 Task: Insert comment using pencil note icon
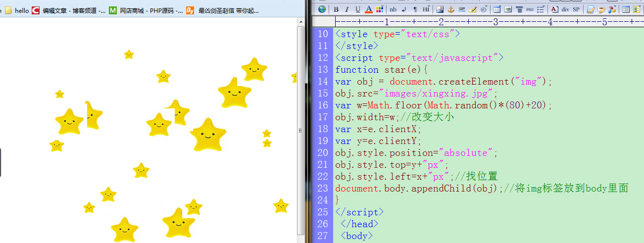point(473,9)
